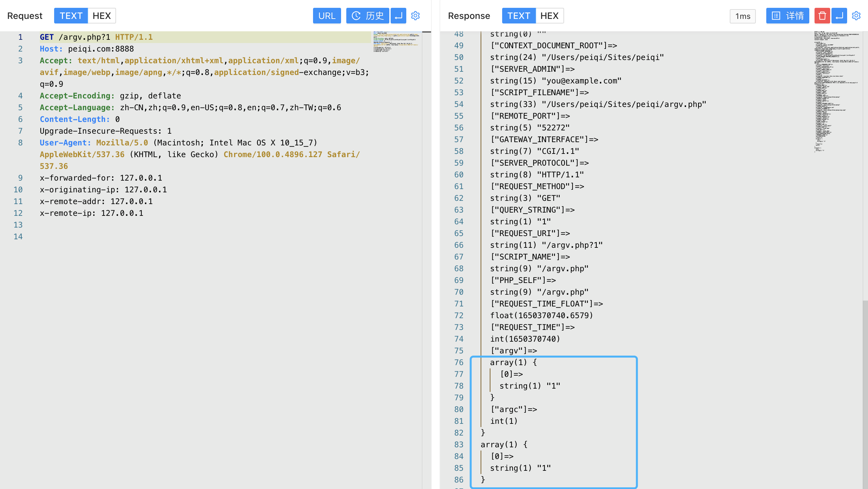Click the int(1650370740) value
Image resolution: width=868 pixels, height=489 pixels.
pyautogui.click(x=525, y=339)
